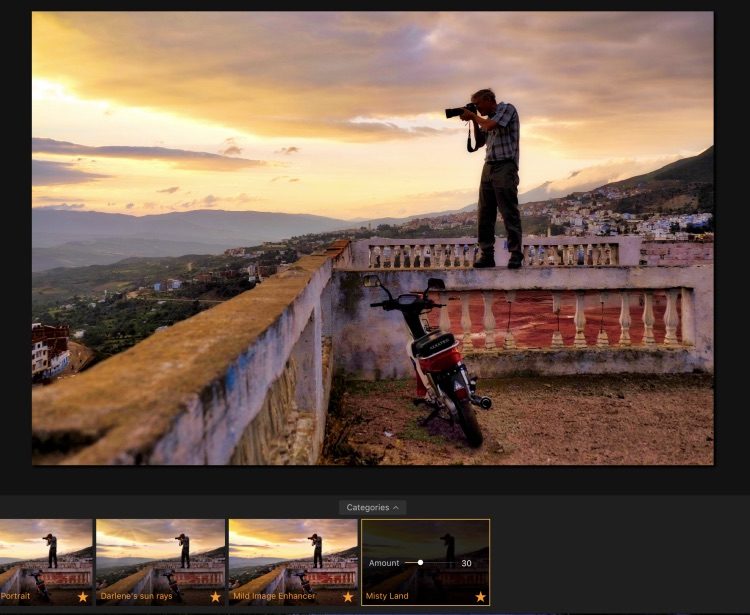The image size is (750, 615).
Task: Click the Amount label in Misty Land
Action: point(384,563)
